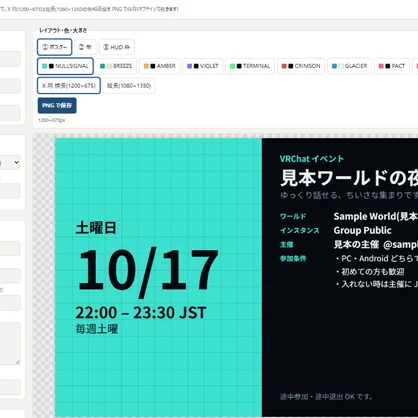Select the X 用 横長(1200×675) size
Image resolution: width=418 pixels, height=418 pixels.
click(69, 86)
